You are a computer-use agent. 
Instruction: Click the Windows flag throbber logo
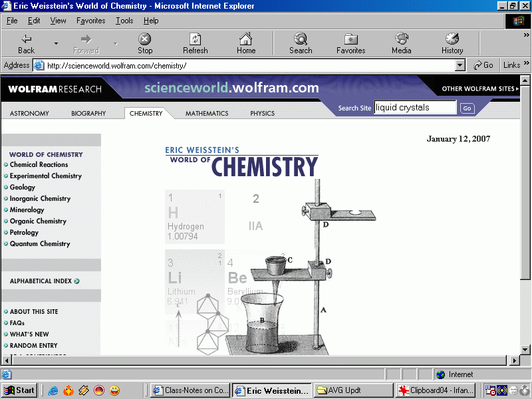pos(518,21)
